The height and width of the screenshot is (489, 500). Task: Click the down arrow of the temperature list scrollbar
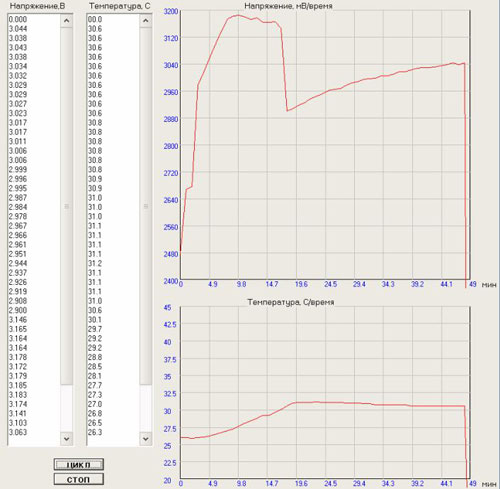(146, 439)
